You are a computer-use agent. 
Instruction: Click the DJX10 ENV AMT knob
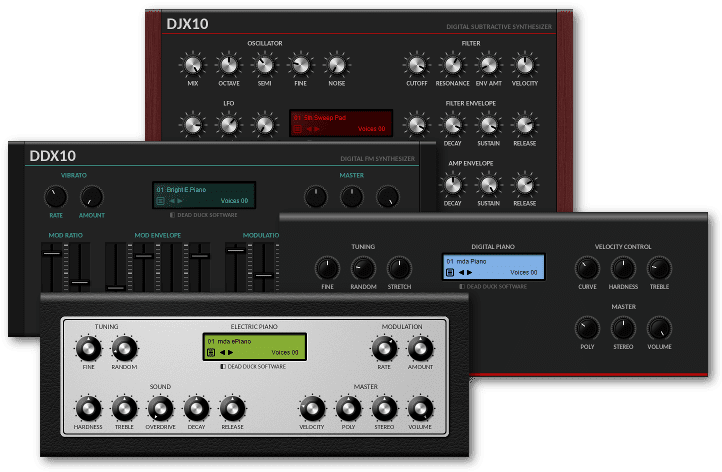489,65
